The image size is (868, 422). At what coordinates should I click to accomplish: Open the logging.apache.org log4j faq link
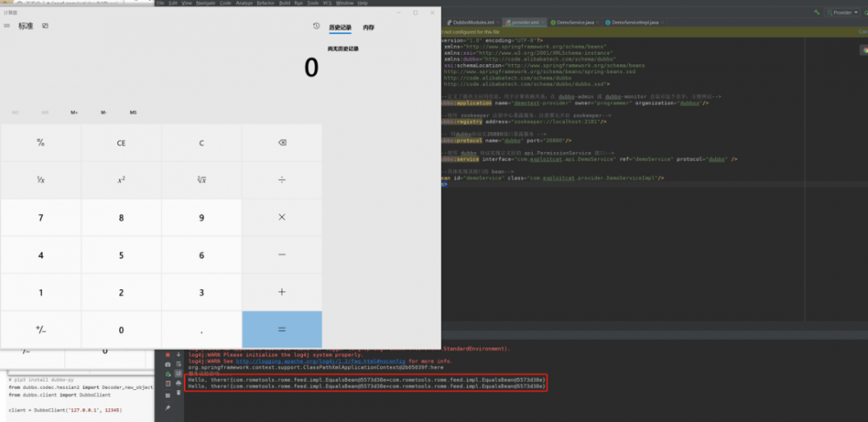coord(320,361)
